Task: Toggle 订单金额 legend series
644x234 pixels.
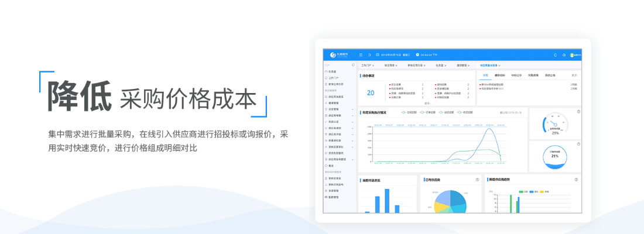Action: (428, 112)
